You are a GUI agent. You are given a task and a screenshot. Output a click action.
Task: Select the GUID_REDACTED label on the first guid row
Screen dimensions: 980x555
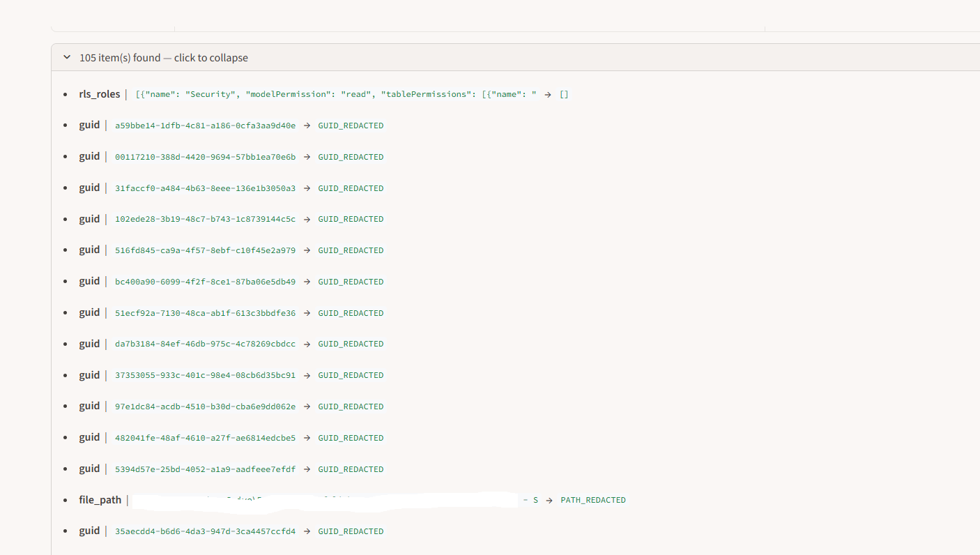coord(351,126)
